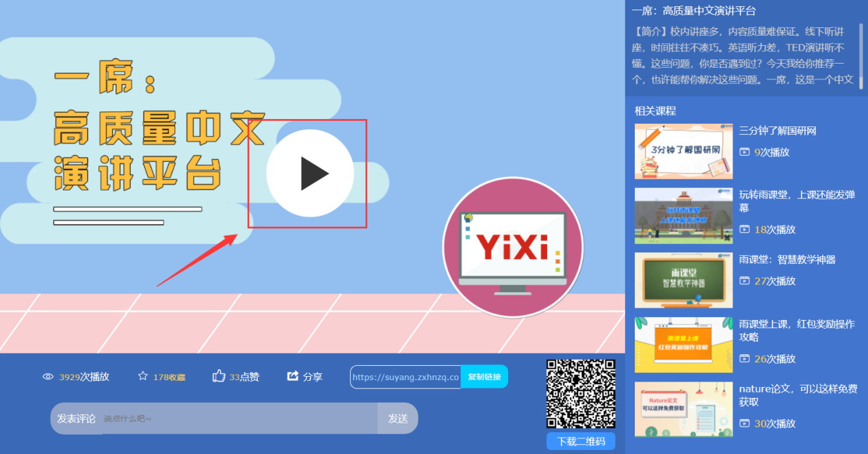The image size is (868, 454).
Task: Click the 下载二维码 button
Action: point(581,442)
